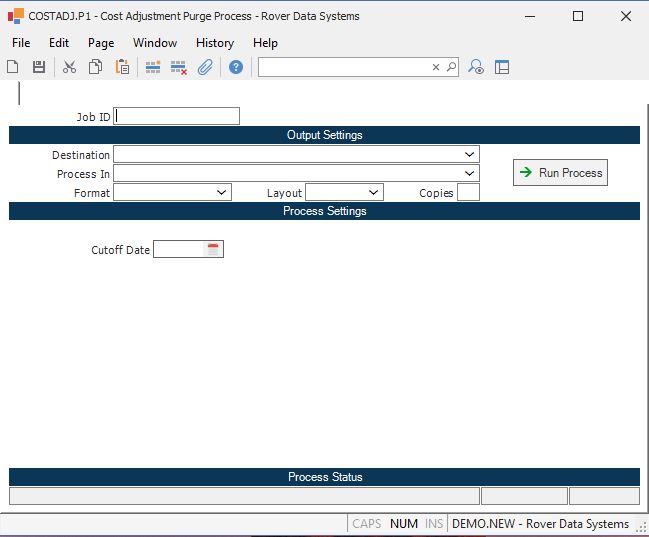Click the Cut scissors icon

[69, 67]
